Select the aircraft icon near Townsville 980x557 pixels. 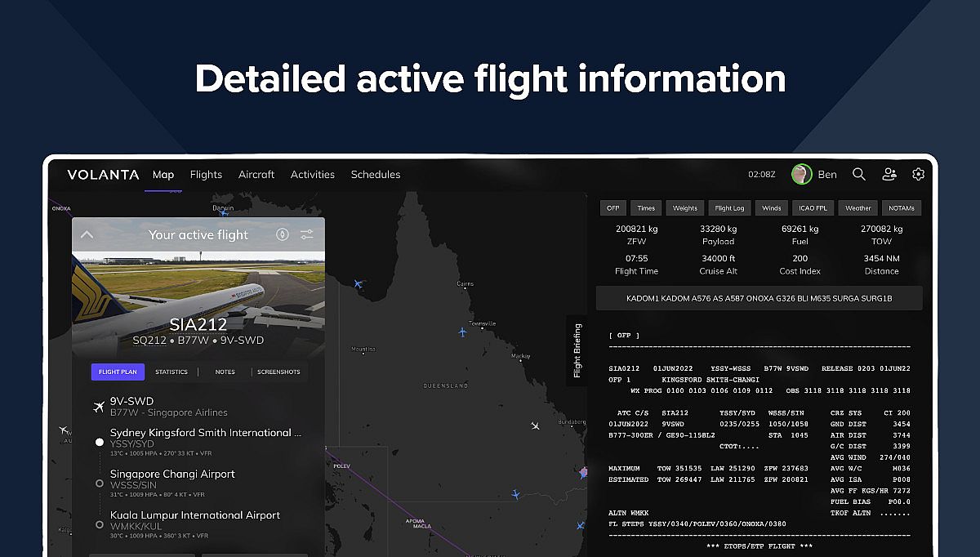[463, 332]
